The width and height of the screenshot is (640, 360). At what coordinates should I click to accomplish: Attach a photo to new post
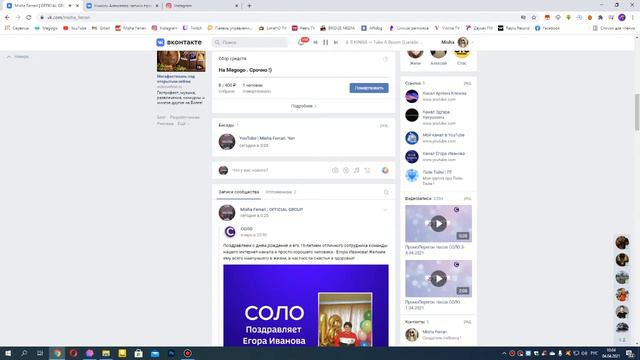335,170
